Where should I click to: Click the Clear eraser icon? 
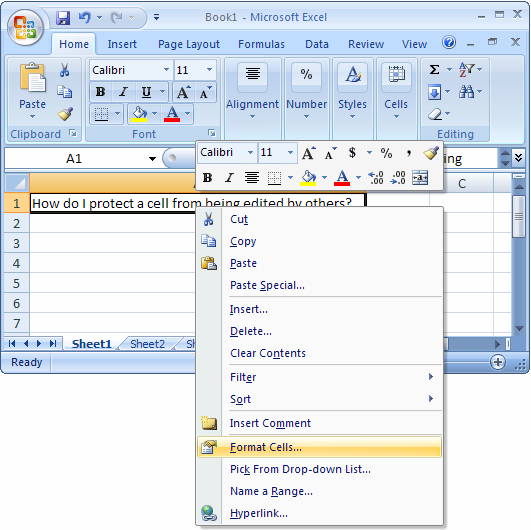[434, 114]
